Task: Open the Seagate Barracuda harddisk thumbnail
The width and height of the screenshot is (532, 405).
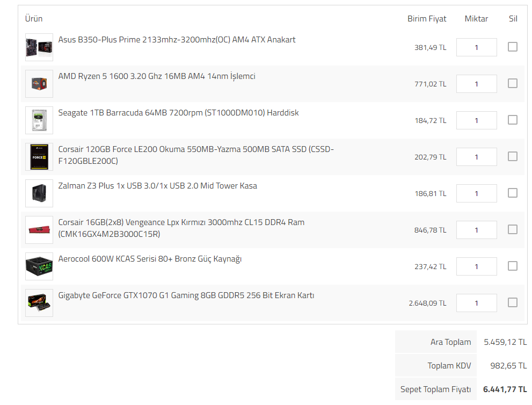Action: (39, 120)
